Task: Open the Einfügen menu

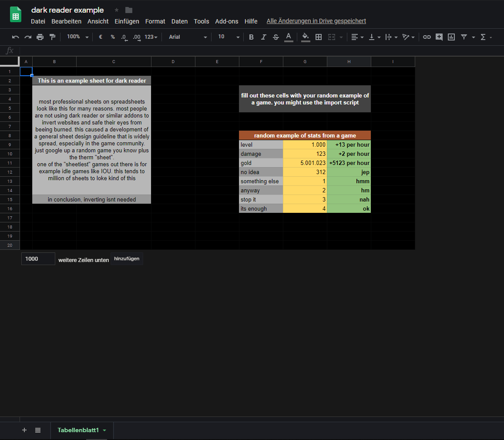Action: click(127, 21)
